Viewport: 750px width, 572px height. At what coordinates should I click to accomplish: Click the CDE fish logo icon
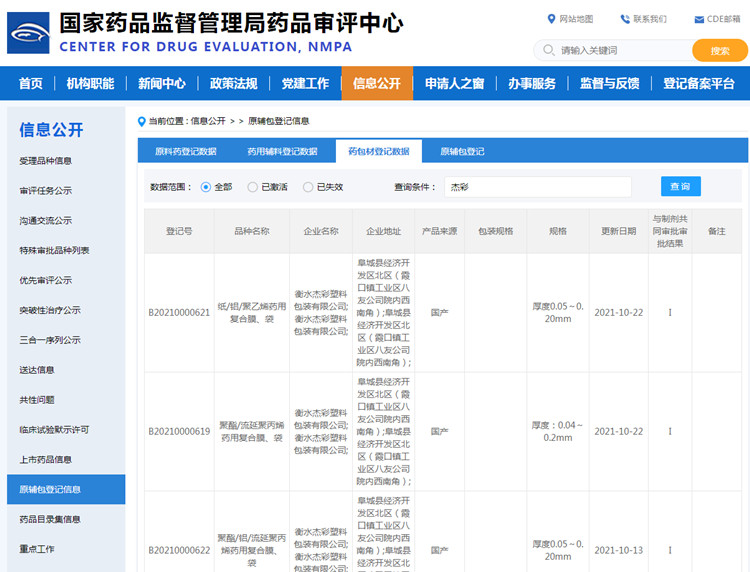28,33
